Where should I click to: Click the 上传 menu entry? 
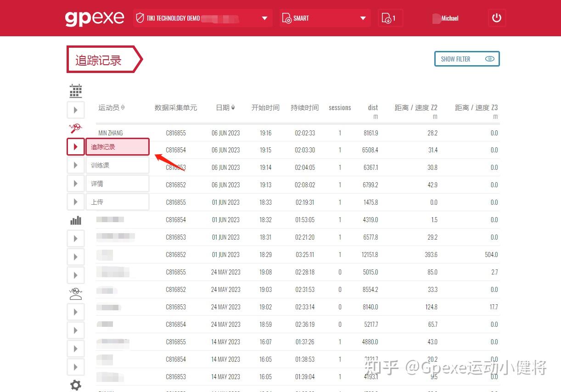tap(118, 202)
